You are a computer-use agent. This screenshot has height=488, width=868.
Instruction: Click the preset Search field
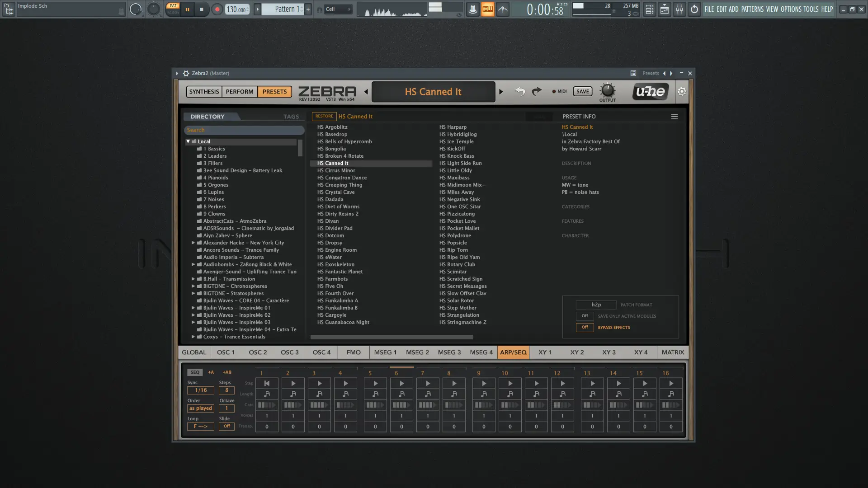pyautogui.click(x=244, y=130)
